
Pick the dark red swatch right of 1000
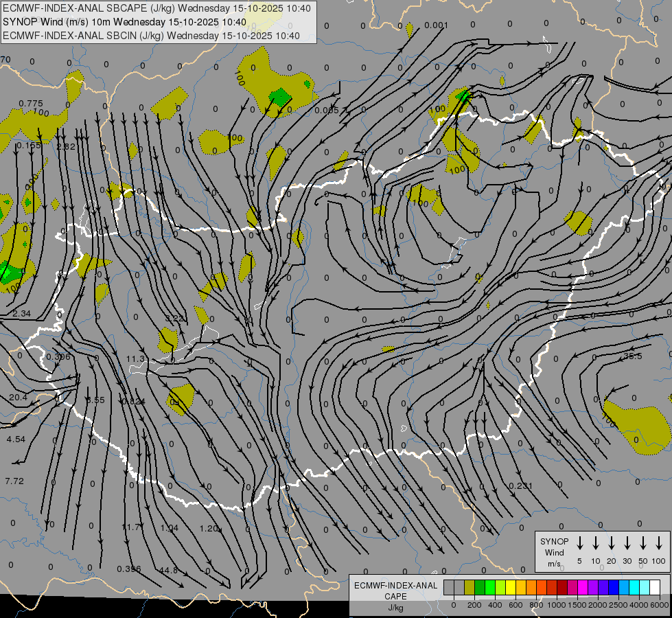point(562,587)
